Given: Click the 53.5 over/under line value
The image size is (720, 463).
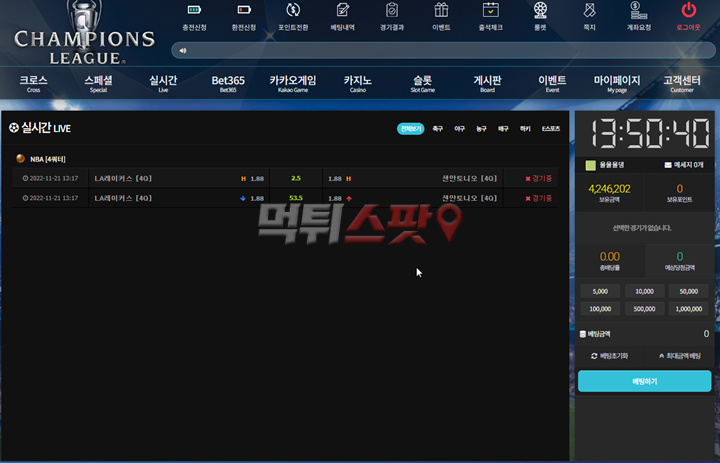Looking at the screenshot, I should (x=296, y=198).
